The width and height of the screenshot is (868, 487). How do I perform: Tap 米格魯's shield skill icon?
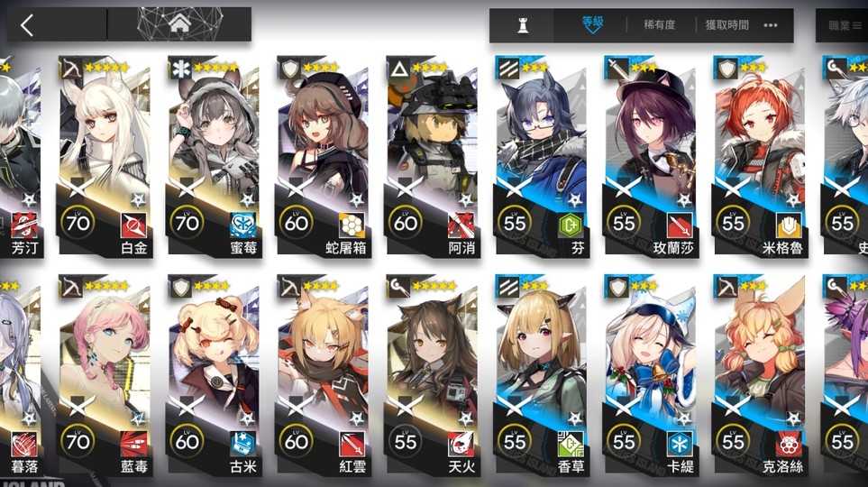(x=789, y=225)
